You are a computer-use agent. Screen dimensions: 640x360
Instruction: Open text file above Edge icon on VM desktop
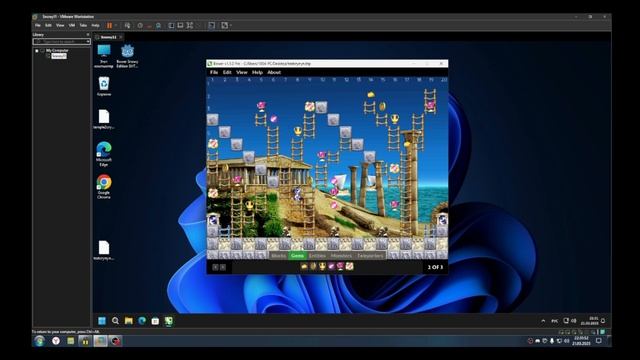tap(104, 119)
